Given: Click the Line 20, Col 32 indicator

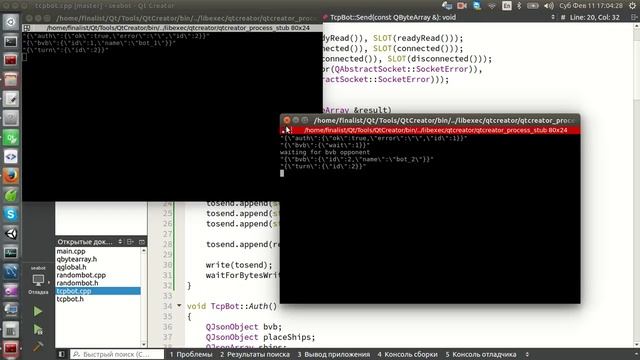Looking at the screenshot, I should 595,18.
